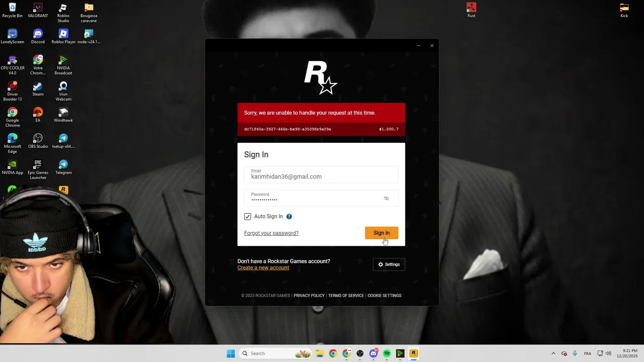Expand the hidden system tray icons

click(553, 353)
